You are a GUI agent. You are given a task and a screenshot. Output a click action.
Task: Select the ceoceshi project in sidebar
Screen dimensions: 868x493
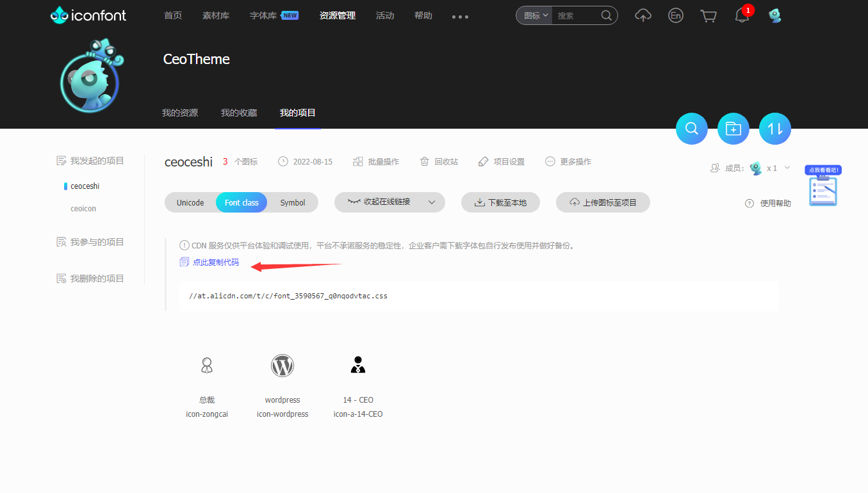[85, 186]
